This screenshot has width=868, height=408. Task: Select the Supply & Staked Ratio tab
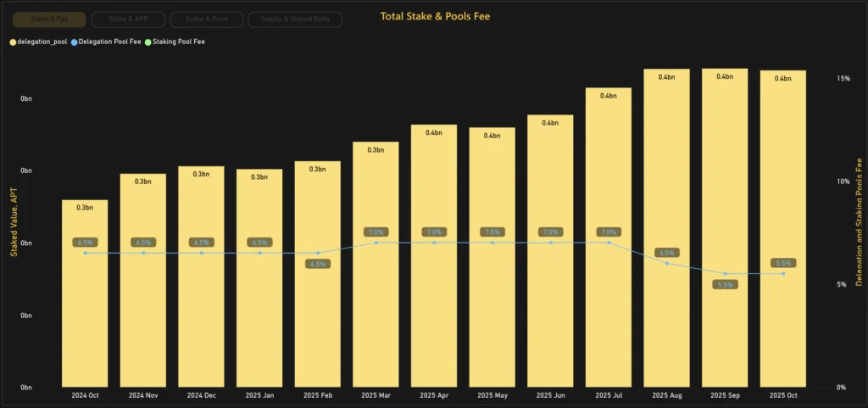[x=295, y=19]
